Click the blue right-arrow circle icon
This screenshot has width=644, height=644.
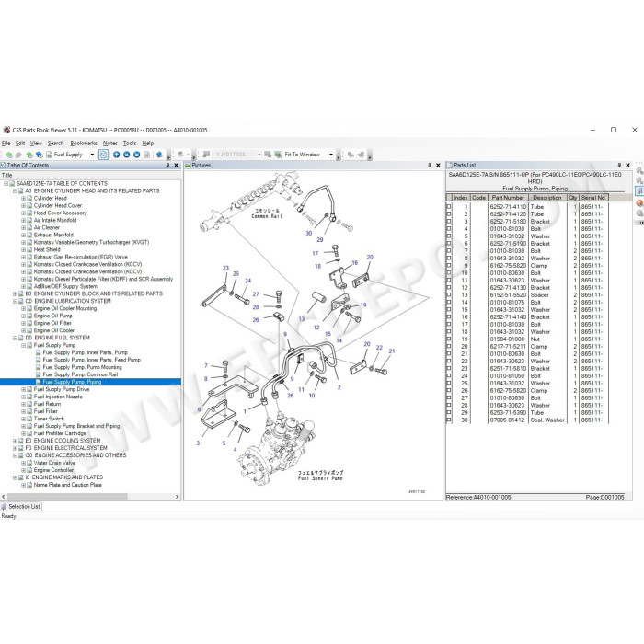tap(137, 155)
